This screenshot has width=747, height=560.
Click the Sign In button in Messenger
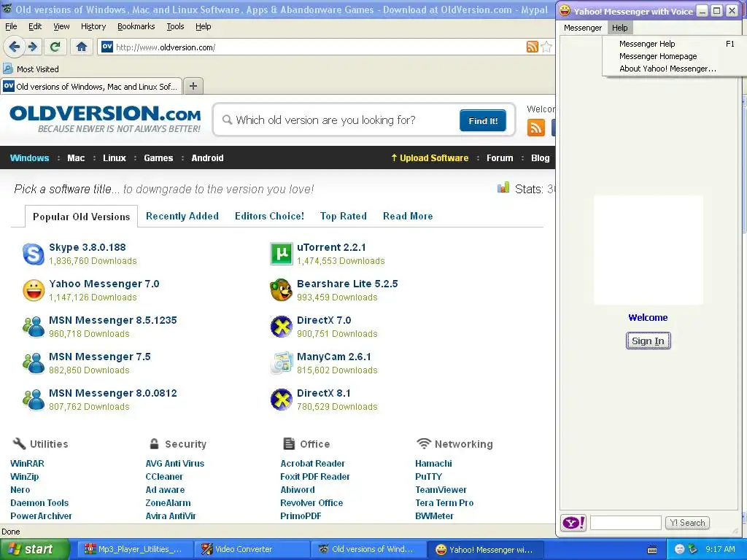pyautogui.click(x=648, y=341)
